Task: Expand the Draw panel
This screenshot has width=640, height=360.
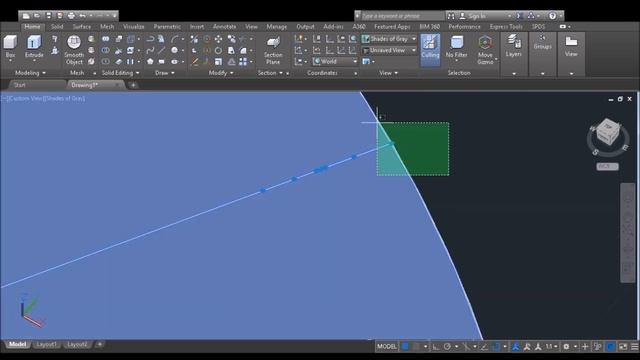Action: click(x=165, y=73)
